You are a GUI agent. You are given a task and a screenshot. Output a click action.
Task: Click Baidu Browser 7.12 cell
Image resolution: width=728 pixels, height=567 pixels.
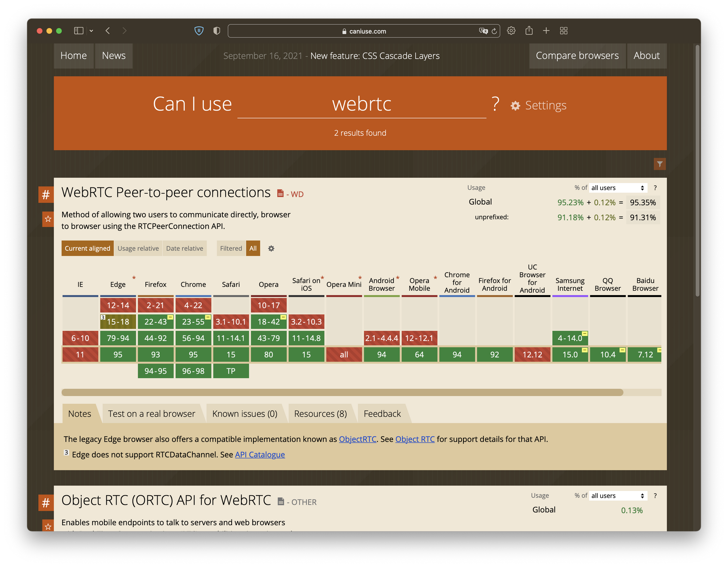click(x=645, y=354)
